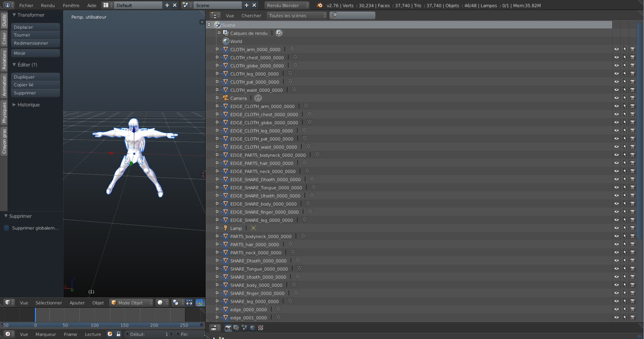Click the outliner search magnifier field
The width and height of the screenshot is (644, 339).
(352, 16)
